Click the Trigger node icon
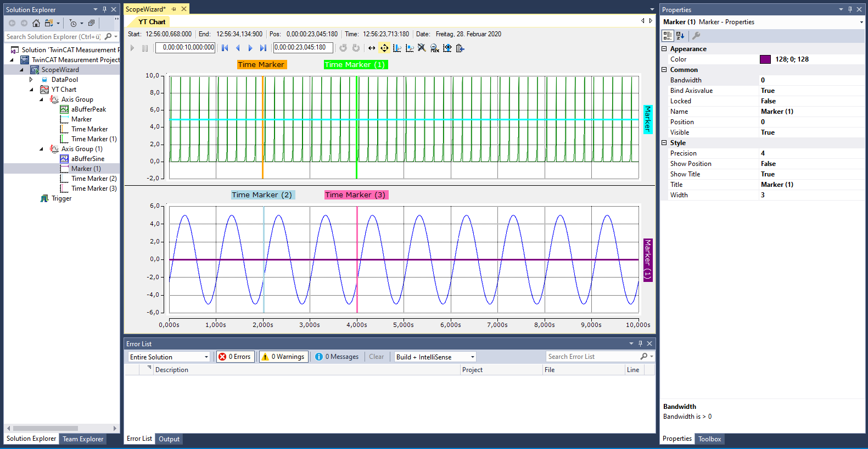 point(44,198)
